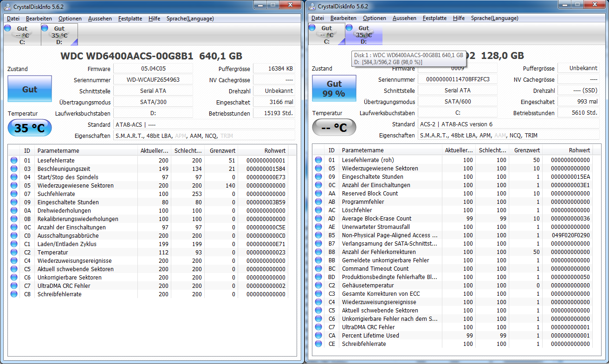Select disk D: tab in left window

(x=59, y=35)
